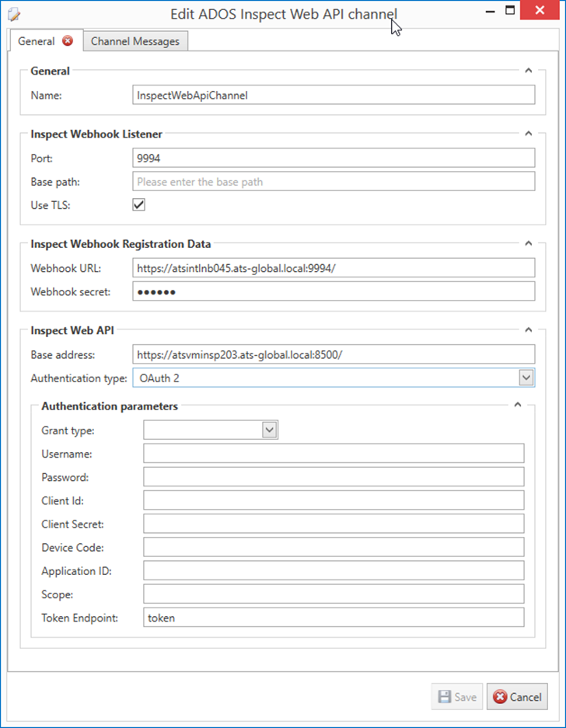Click the Device Code input field
This screenshot has width=566, height=728.
(x=334, y=548)
